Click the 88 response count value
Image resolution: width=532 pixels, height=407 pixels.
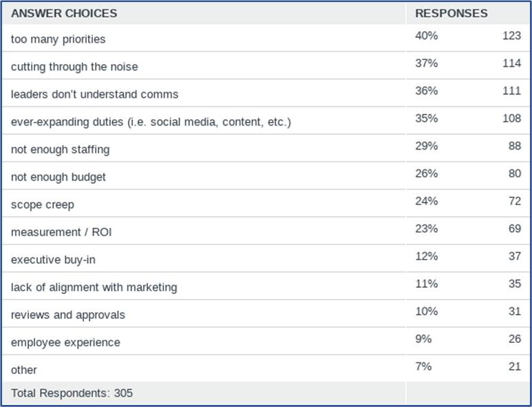515,146
